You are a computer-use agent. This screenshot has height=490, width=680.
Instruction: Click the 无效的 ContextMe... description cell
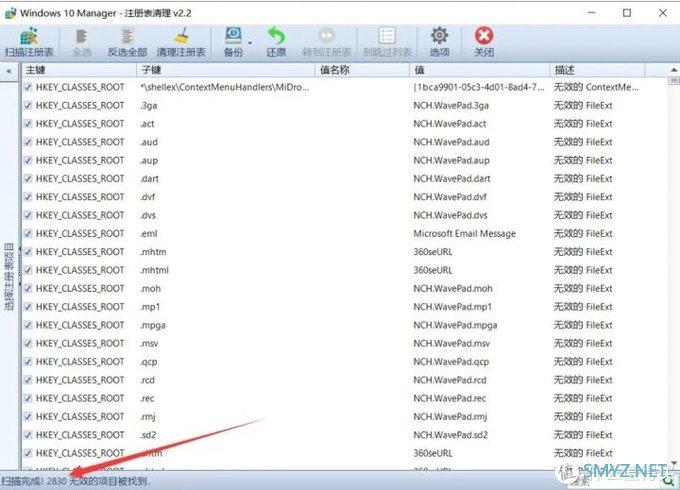tap(596, 87)
